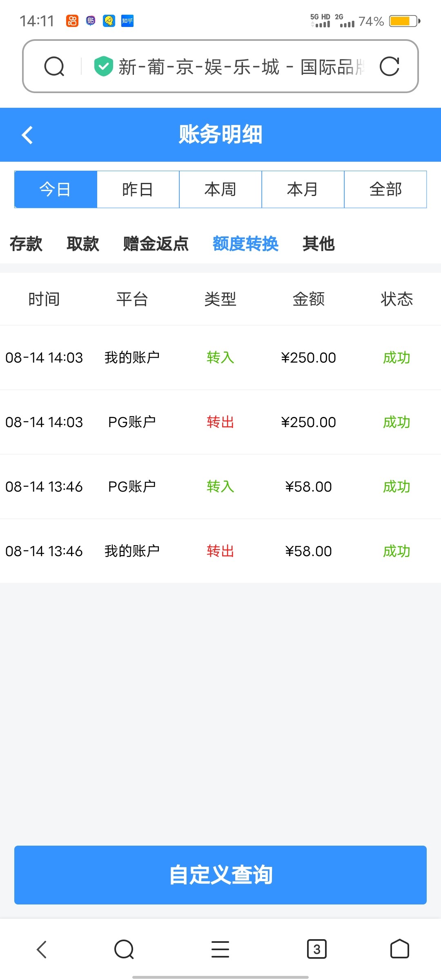This screenshot has height=980, width=441.
Task: Go to the browser home page icon
Action: tap(399, 949)
